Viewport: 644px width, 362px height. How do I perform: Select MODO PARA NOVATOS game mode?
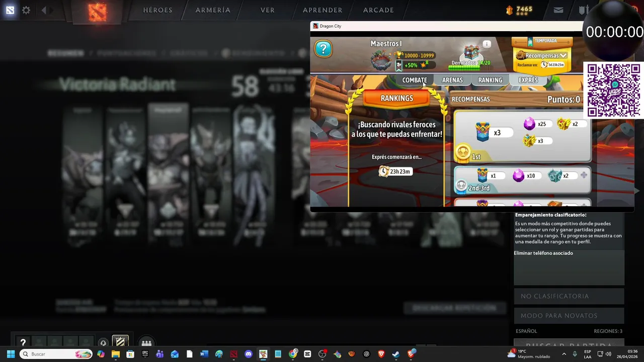[569, 316]
